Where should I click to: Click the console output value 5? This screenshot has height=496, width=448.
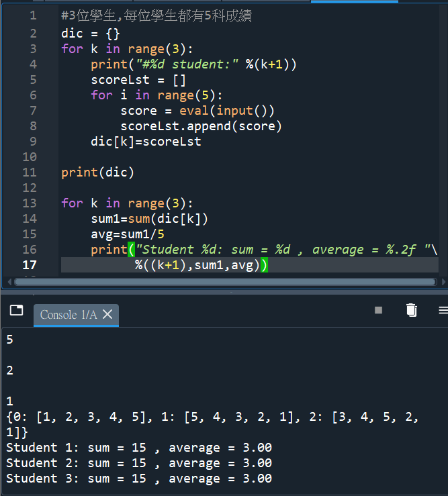click(x=10, y=340)
